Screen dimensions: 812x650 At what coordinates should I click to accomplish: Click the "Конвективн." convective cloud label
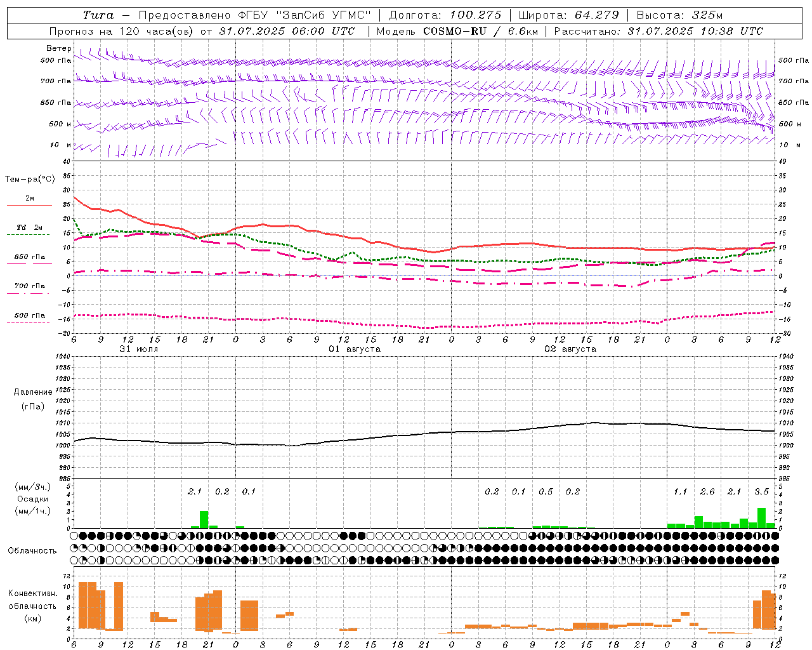click(33, 594)
